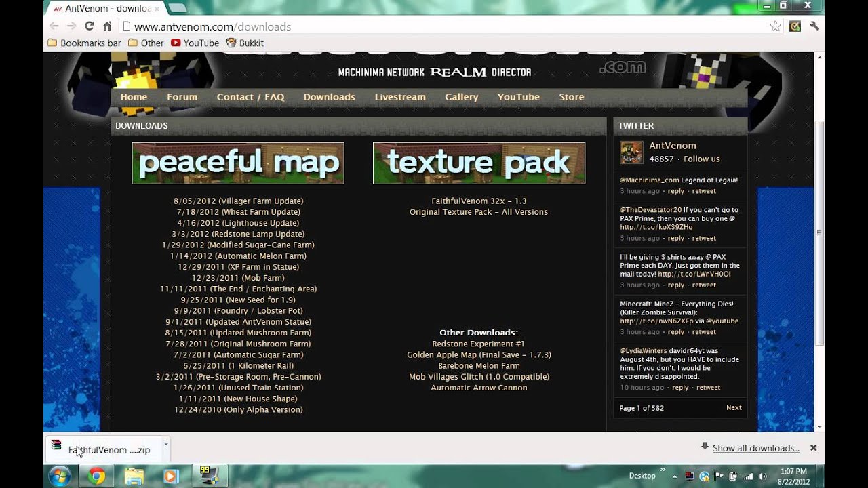Go forward in browser history
Viewport: 868px width, 488px height.
click(x=71, y=26)
